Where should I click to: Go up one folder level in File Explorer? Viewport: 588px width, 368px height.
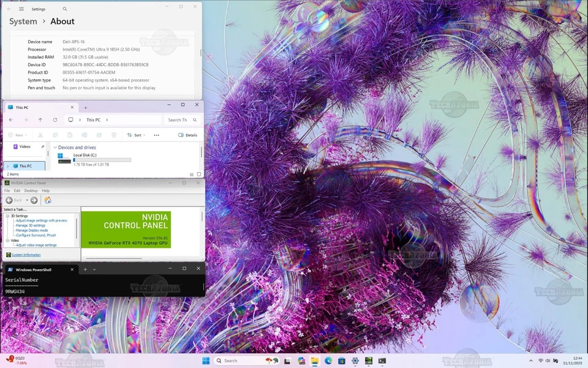[40, 120]
